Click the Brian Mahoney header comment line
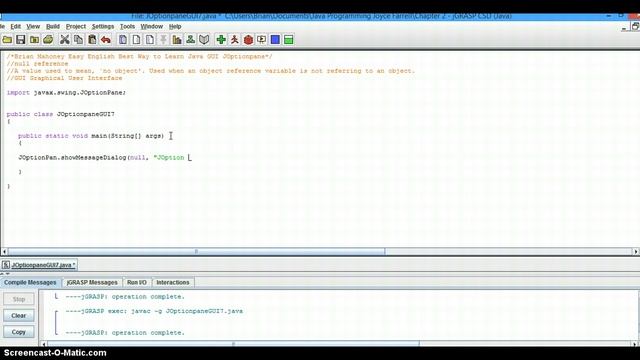Viewport: 640px width, 360px height. pos(139,56)
